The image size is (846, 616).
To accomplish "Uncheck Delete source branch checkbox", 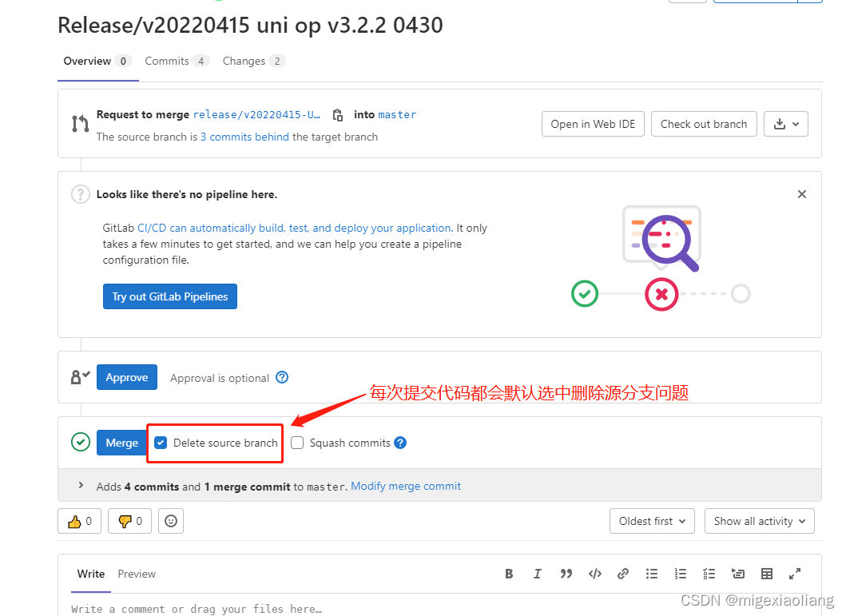I will coord(161,443).
